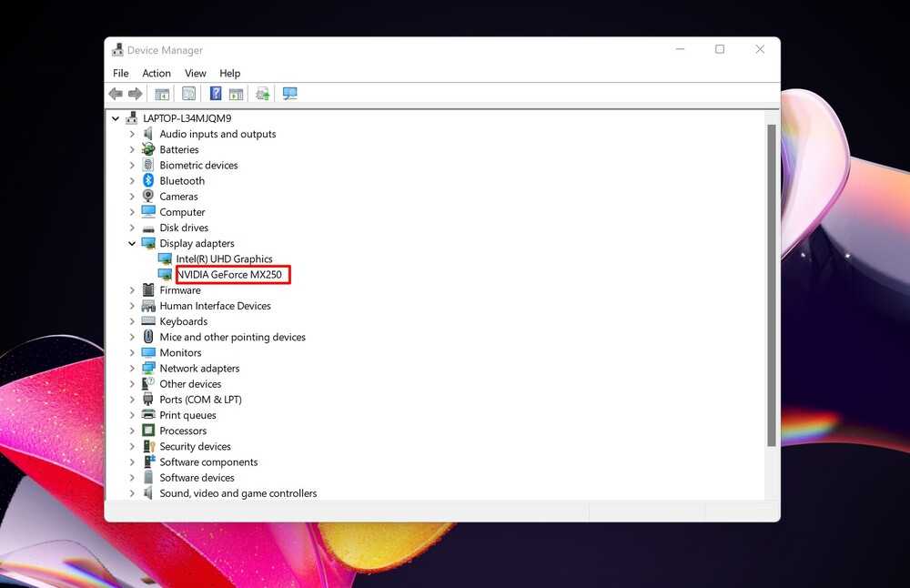Select Intel(R) UHD Graphics device
The height and width of the screenshot is (588, 910).
(x=224, y=259)
